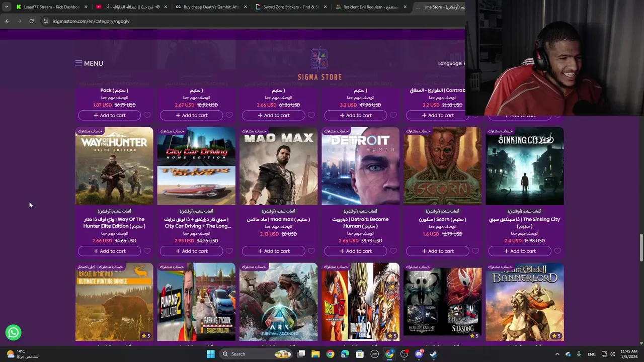Open Google Chrome taskbar icon
644x362 pixels.
pyautogui.click(x=330, y=354)
